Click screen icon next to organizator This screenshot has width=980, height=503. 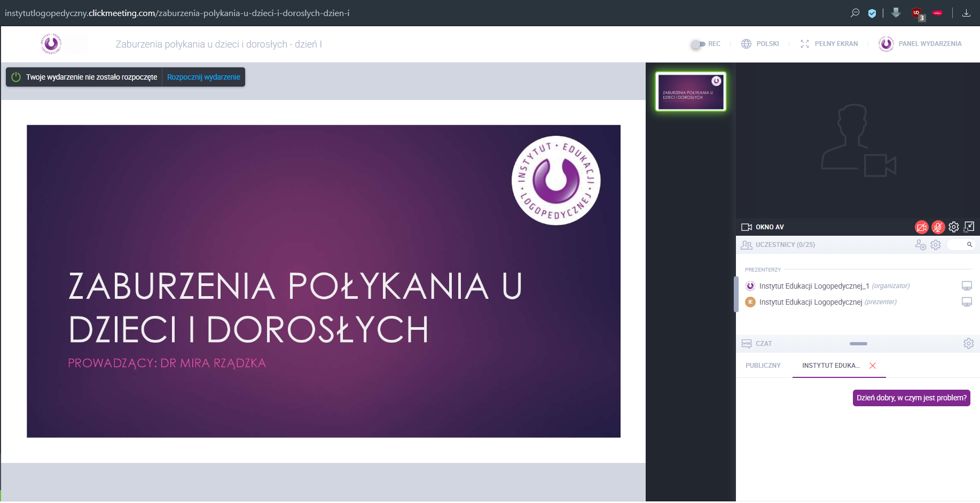pos(967,286)
